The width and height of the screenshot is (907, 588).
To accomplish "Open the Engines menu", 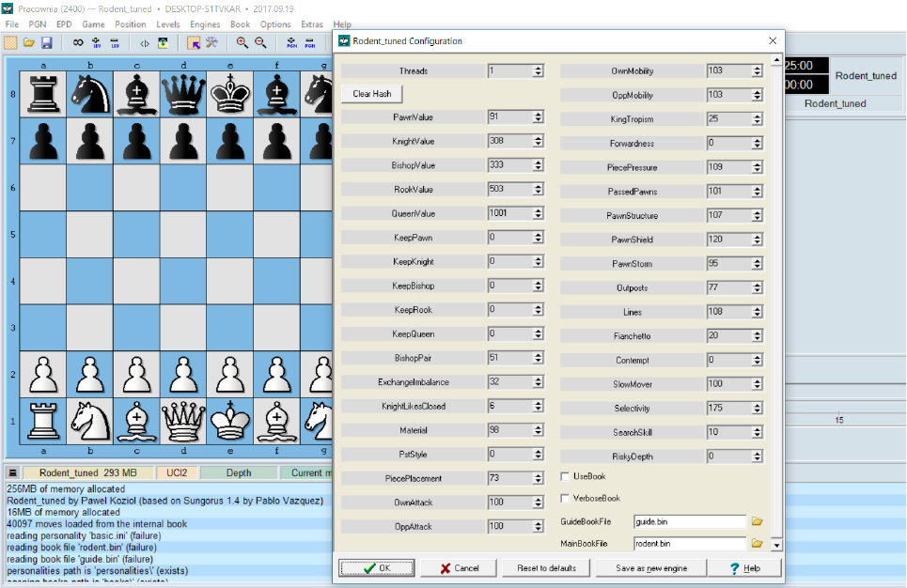I will click(x=205, y=24).
